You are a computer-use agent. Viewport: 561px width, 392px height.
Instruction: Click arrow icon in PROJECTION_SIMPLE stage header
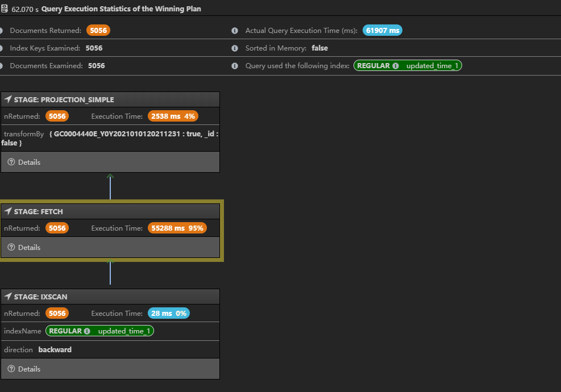(8, 99)
